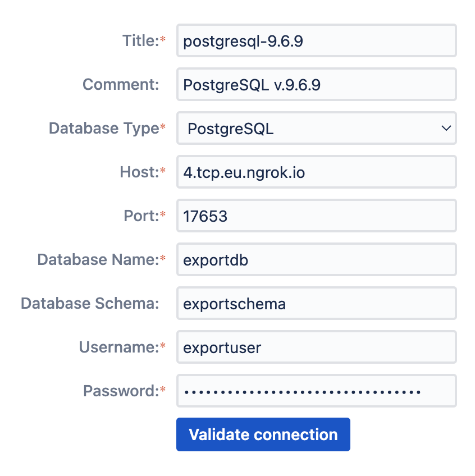
Task: Click the Database Name label
Action: [98, 260]
